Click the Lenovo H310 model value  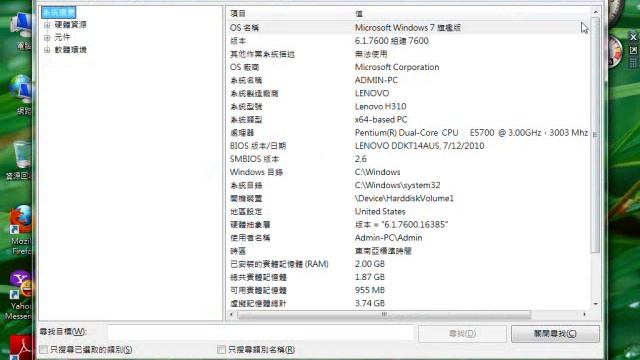pyautogui.click(x=380, y=107)
